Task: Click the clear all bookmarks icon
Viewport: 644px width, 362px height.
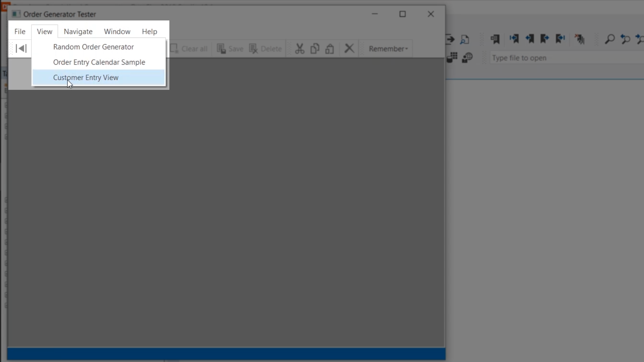Action: point(579,39)
